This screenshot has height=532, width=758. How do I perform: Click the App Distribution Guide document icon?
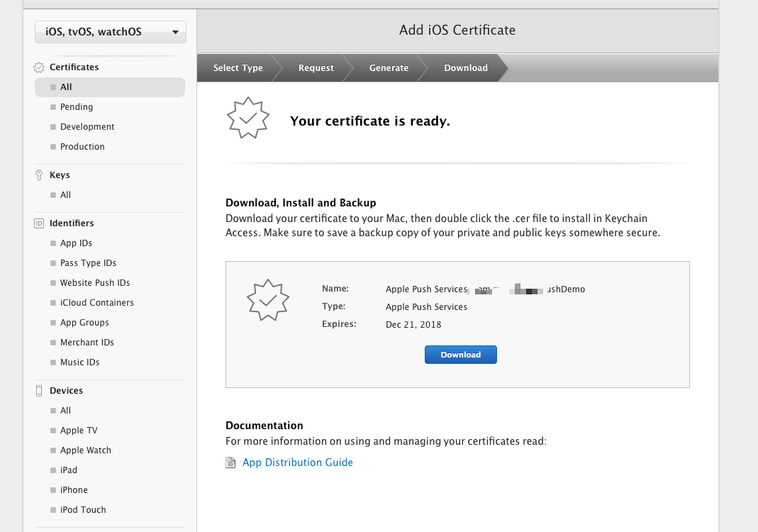(230, 462)
